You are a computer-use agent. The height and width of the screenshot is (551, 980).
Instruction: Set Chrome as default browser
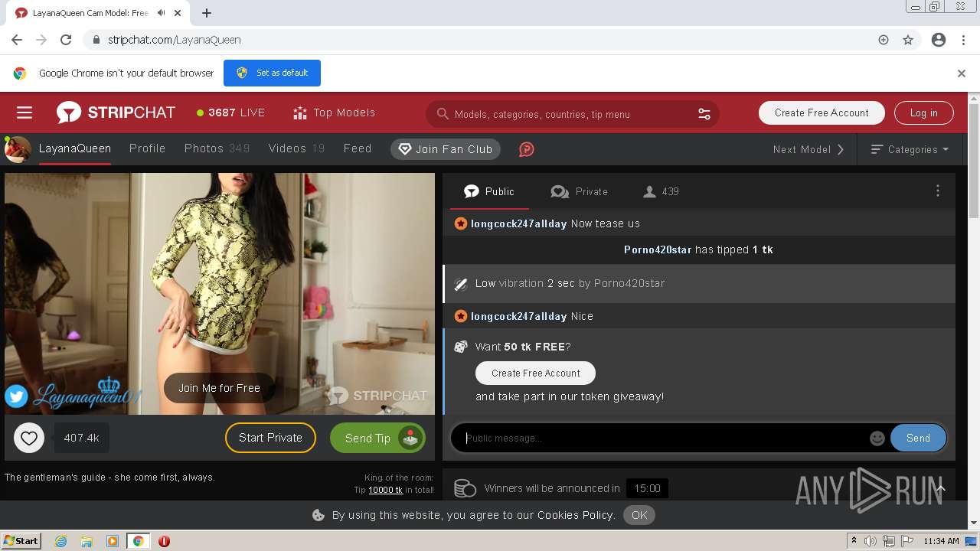[x=272, y=73]
